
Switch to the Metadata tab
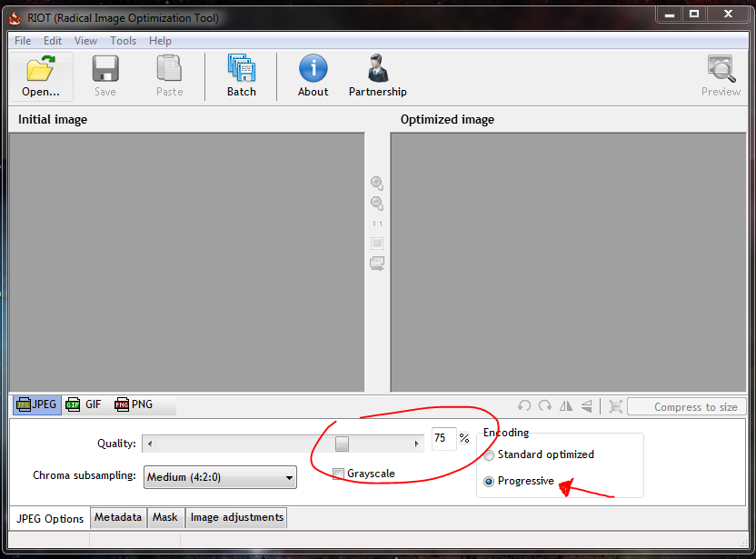118,517
